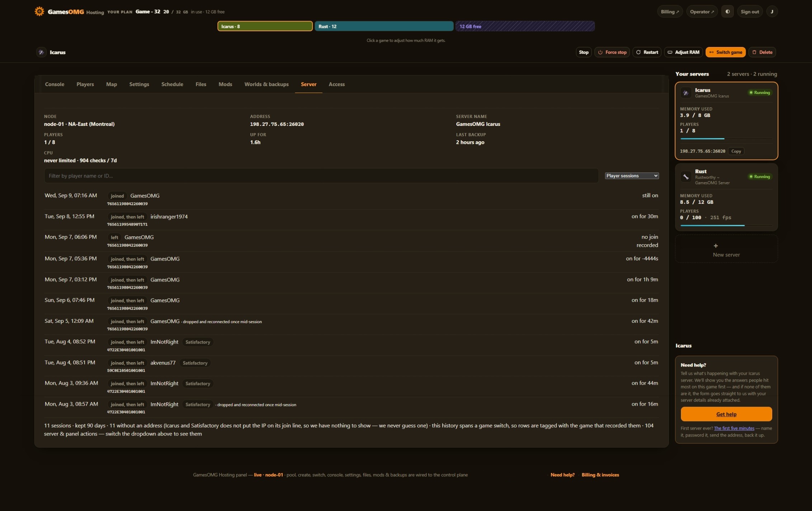The image size is (812, 511).
Task: Click the 12 GB free RAM segment
Action: pyautogui.click(x=525, y=26)
